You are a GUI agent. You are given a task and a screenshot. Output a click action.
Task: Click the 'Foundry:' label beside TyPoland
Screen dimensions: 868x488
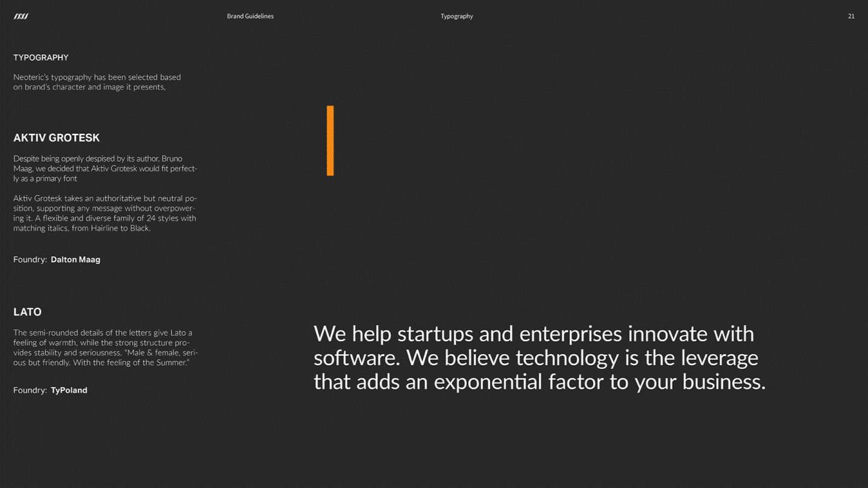click(30, 390)
